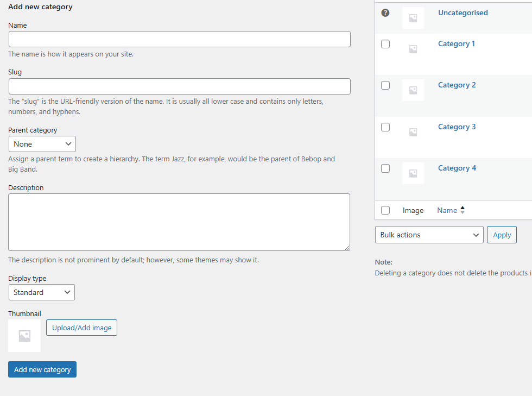Image resolution: width=532 pixels, height=396 pixels.
Task: Click the 'Note:' label below Bulk actions
Action: pyautogui.click(x=383, y=262)
